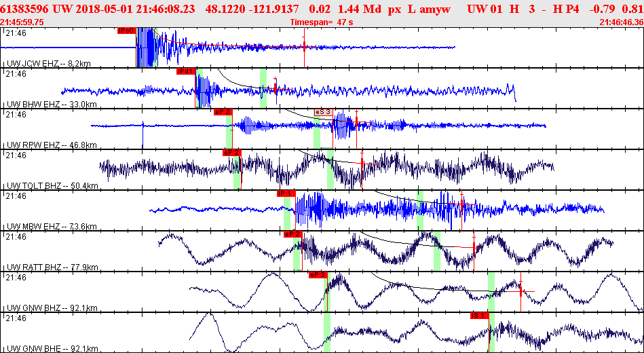Click the red coda end marker on MBW trace
The height and width of the screenshot is (353, 644).
pos(461,204)
